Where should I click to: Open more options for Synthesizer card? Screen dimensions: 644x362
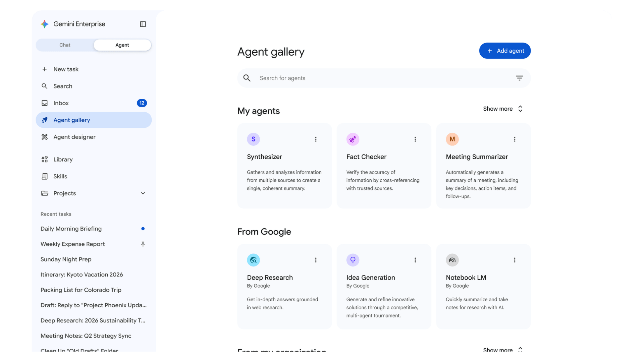(x=316, y=139)
